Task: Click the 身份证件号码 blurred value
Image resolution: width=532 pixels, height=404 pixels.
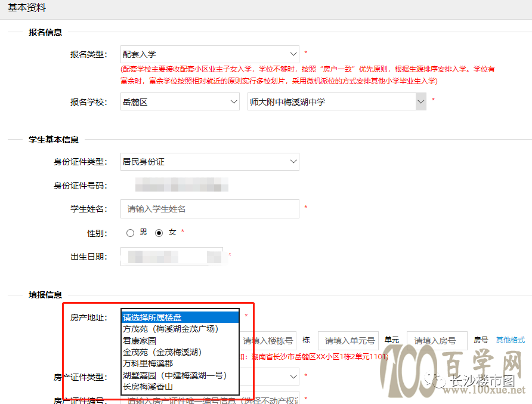Action: pyautogui.click(x=181, y=184)
